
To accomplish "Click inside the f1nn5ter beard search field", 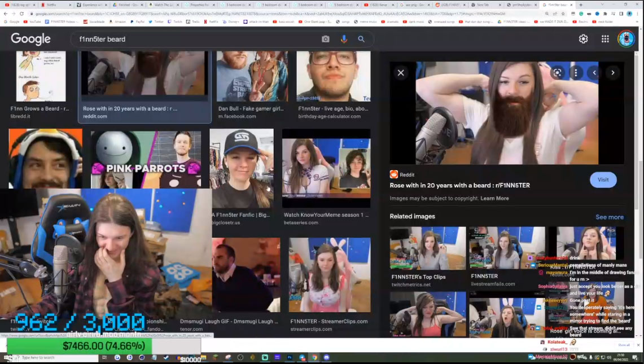I will 197,39.
